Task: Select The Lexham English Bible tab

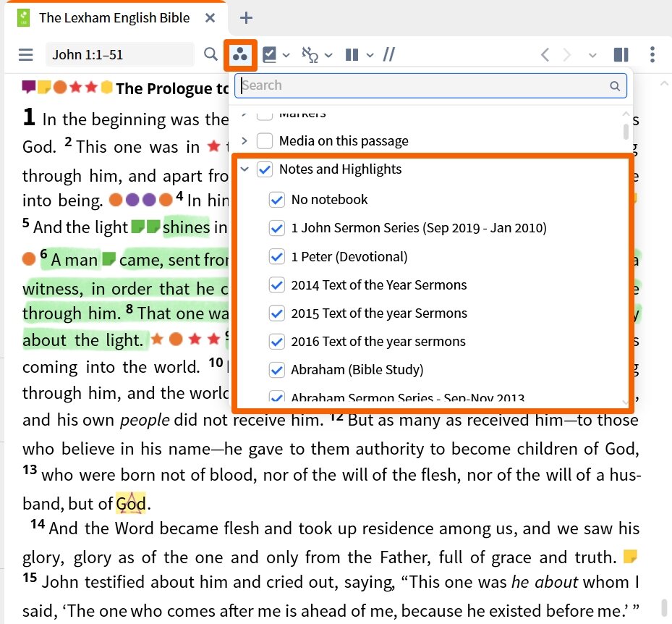Action: (x=114, y=18)
